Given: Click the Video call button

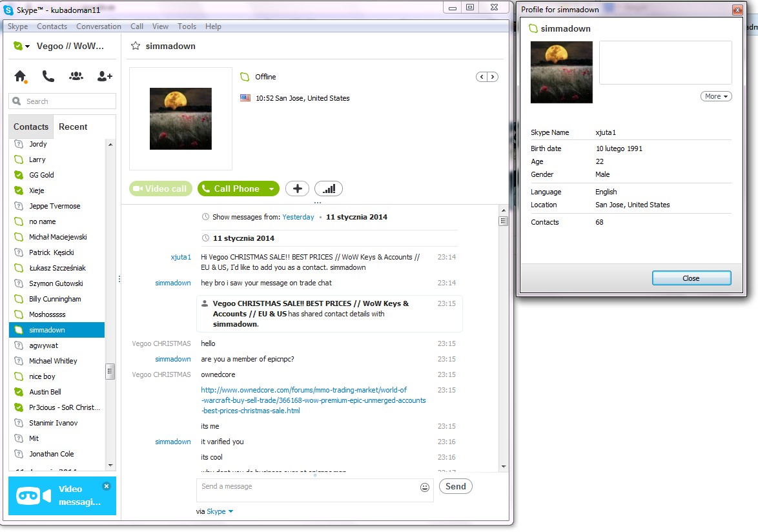Looking at the screenshot, I should pos(161,189).
